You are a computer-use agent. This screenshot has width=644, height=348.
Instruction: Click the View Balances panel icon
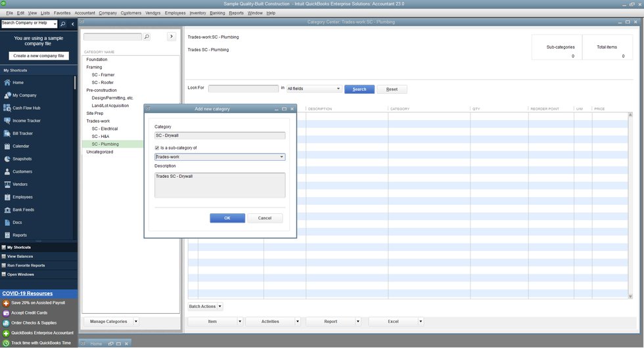point(4,257)
